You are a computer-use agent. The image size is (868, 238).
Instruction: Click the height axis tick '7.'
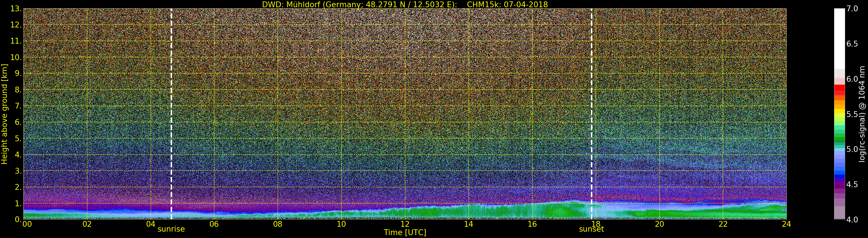tap(18, 106)
